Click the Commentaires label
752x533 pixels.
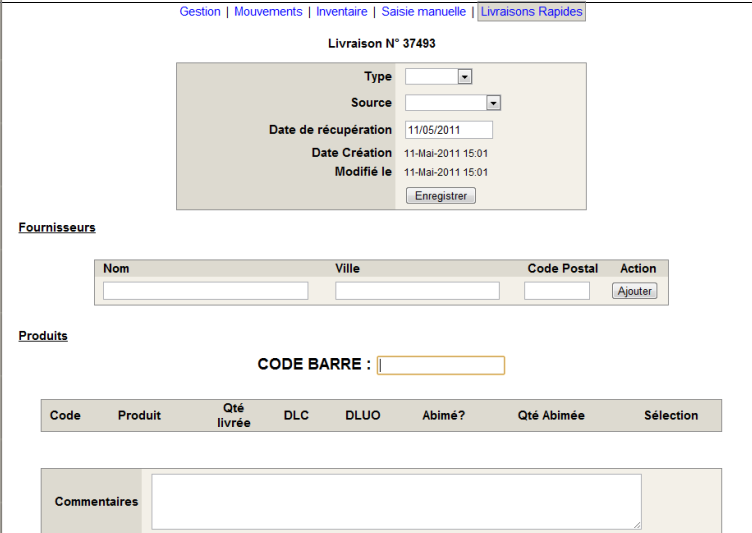[x=96, y=502]
